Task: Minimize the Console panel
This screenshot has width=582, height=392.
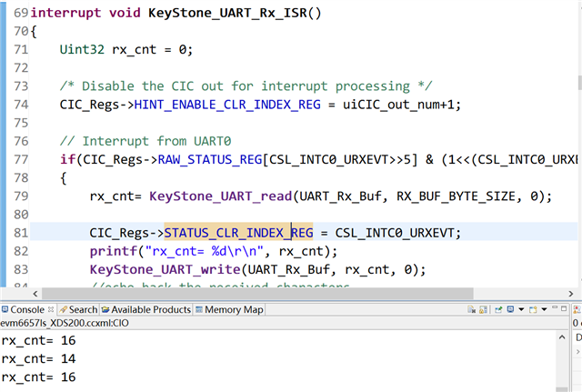Action: [x=555, y=308]
